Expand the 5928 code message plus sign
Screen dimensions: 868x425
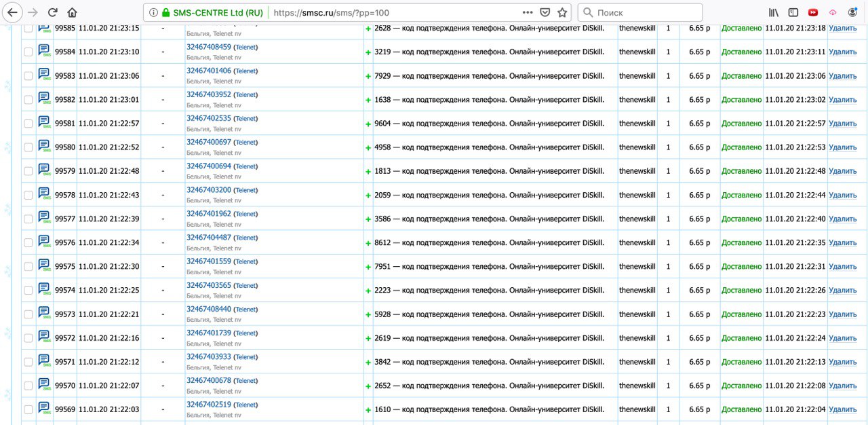click(368, 315)
